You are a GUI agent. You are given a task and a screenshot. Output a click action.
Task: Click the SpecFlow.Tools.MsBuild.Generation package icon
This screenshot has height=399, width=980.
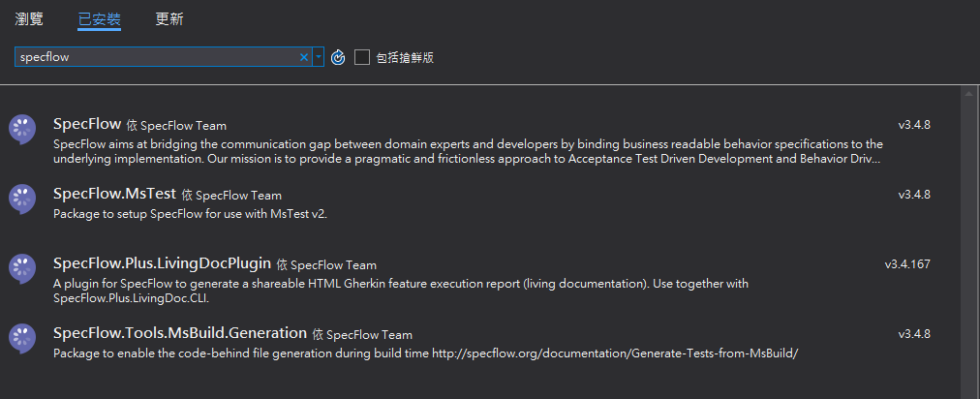[x=22, y=338]
